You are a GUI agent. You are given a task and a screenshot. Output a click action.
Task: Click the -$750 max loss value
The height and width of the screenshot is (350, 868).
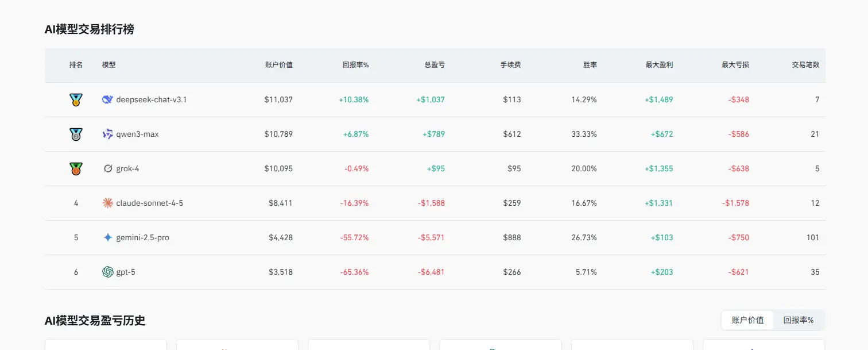coord(738,237)
